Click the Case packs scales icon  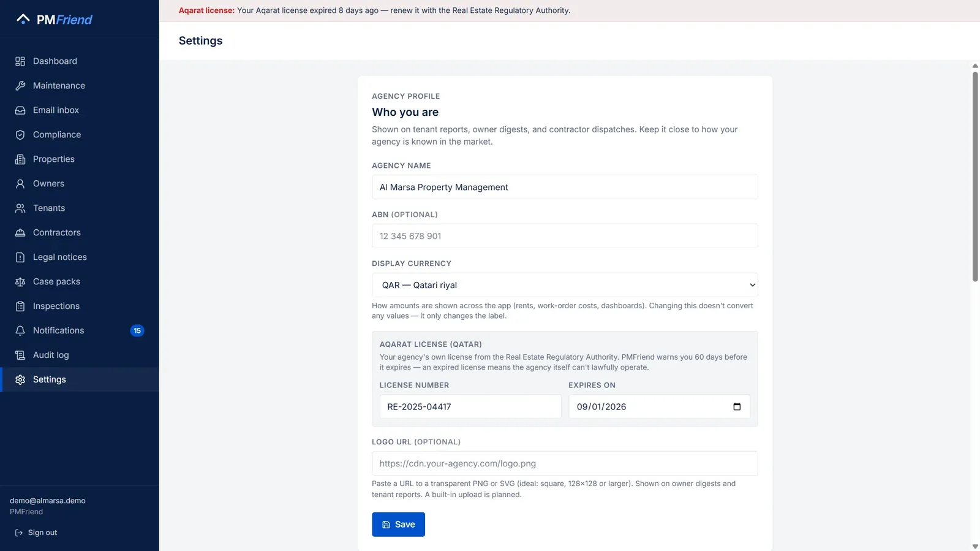click(20, 282)
